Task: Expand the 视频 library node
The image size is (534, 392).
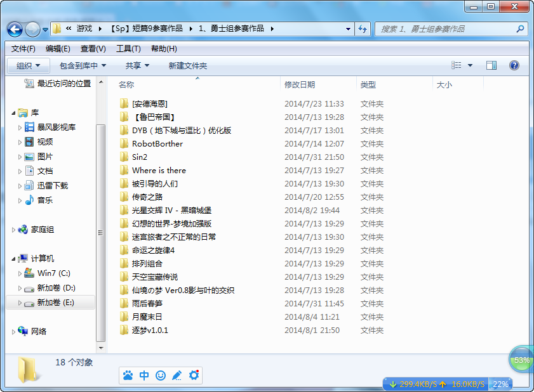Action: (20, 142)
